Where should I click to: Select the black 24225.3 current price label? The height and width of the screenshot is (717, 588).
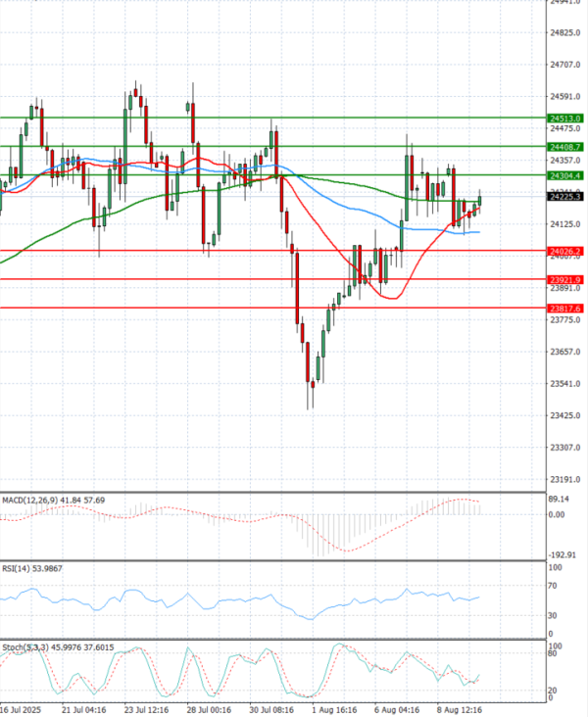click(x=565, y=197)
